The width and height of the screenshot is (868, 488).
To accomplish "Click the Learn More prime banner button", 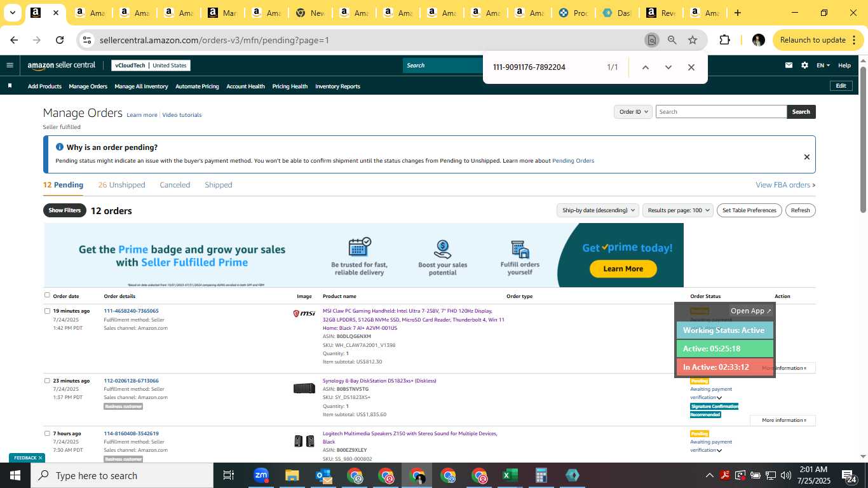I will (623, 269).
